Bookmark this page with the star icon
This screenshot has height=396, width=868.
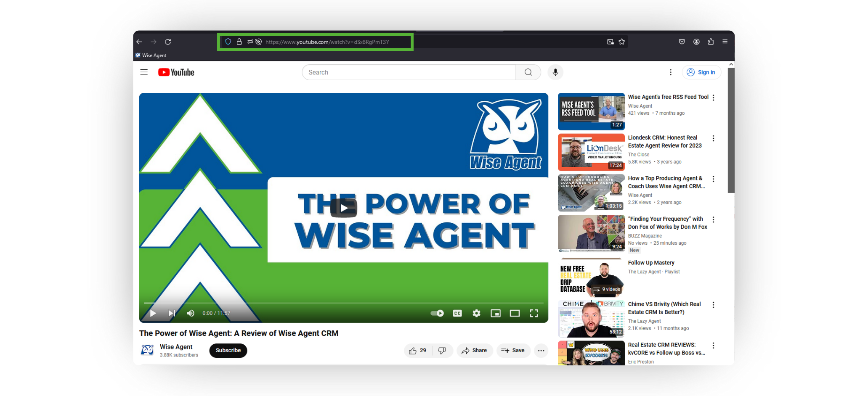click(x=622, y=42)
